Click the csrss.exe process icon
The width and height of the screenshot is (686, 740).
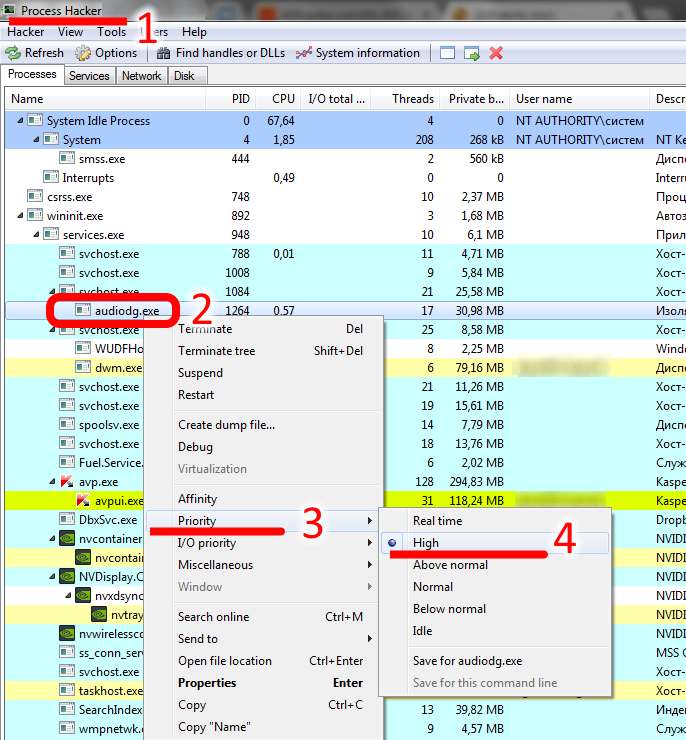35,196
